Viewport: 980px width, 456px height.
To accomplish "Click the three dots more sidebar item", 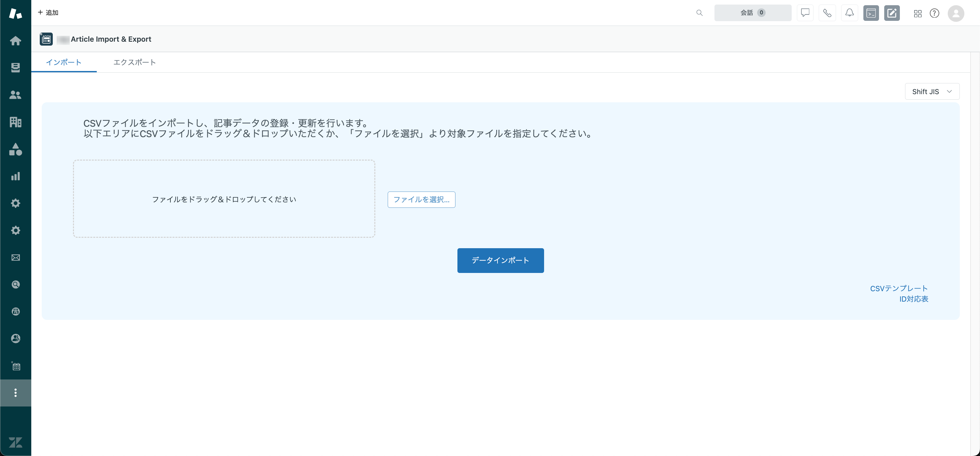I will [16, 393].
